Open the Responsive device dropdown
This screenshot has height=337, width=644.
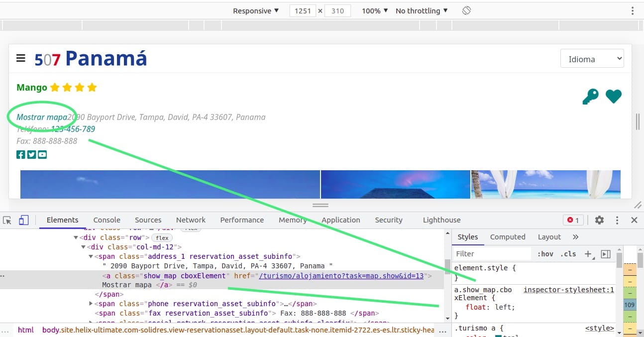coord(256,11)
